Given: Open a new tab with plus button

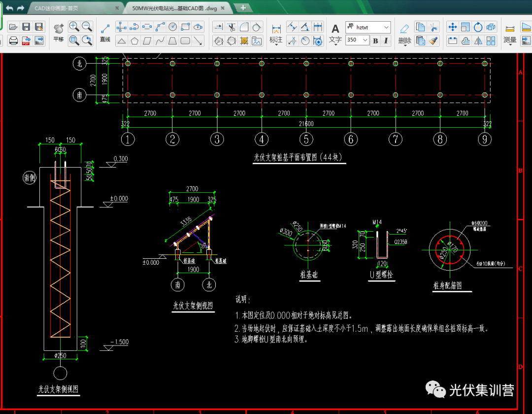Looking at the screenshot, I should tap(242, 8).
